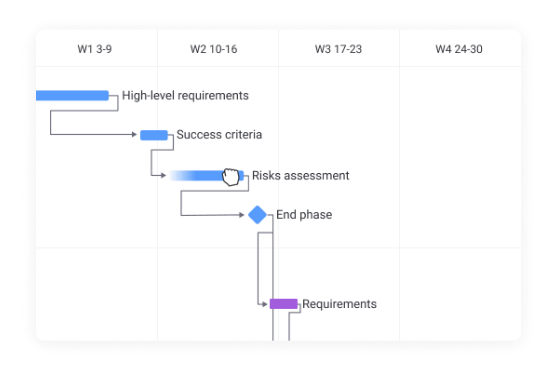Click the right end of Risks assessment bar
The image size is (554, 366).
[x=242, y=176]
